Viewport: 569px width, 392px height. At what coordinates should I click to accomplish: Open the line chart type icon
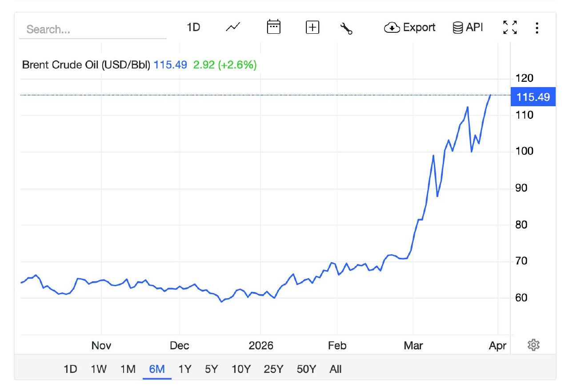(x=233, y=28)
